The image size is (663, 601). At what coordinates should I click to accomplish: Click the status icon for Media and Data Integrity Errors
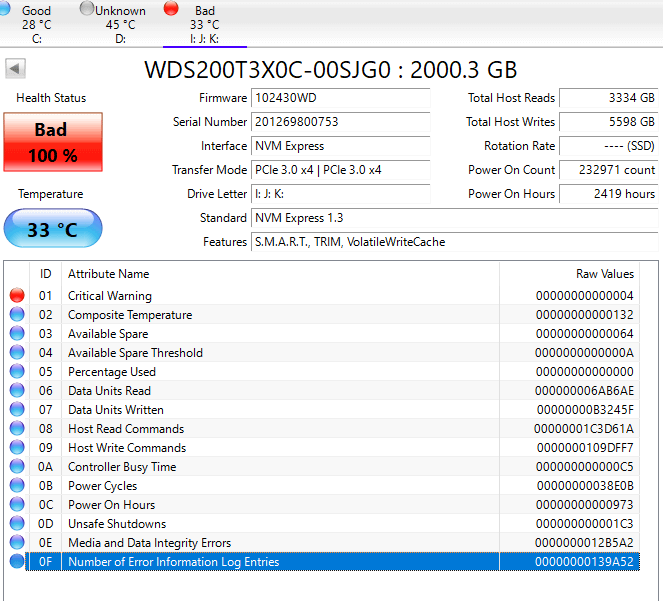16,543
